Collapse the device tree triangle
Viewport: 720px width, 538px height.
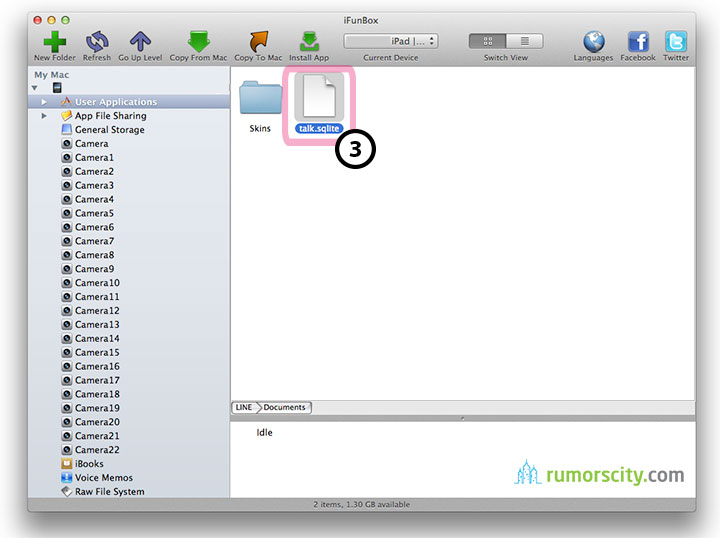[35, 88]
